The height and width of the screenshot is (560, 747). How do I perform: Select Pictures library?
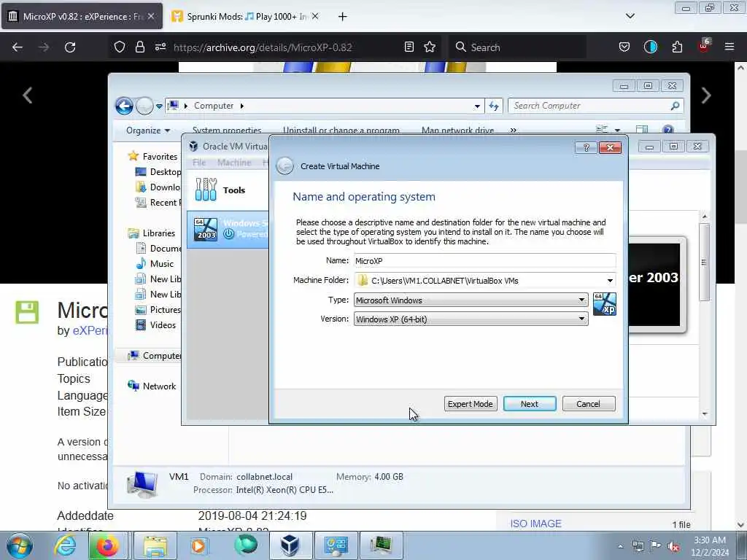(158, 309)
